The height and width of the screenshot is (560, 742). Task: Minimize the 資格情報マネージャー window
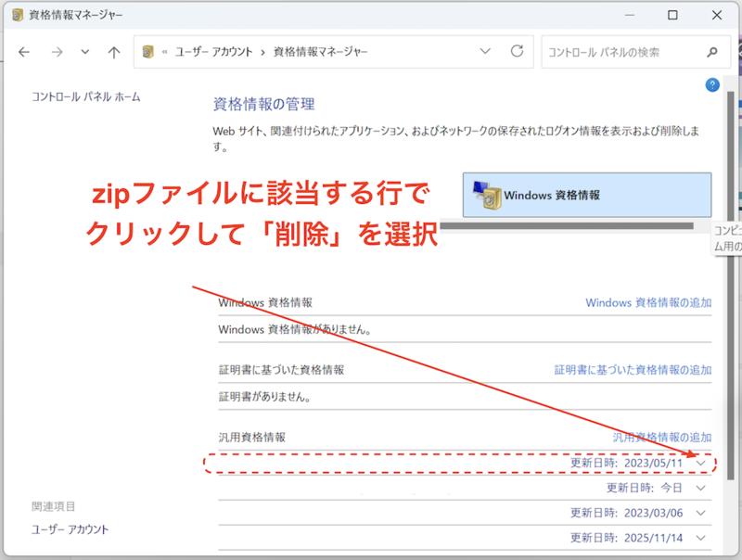[x=630, y=15]
